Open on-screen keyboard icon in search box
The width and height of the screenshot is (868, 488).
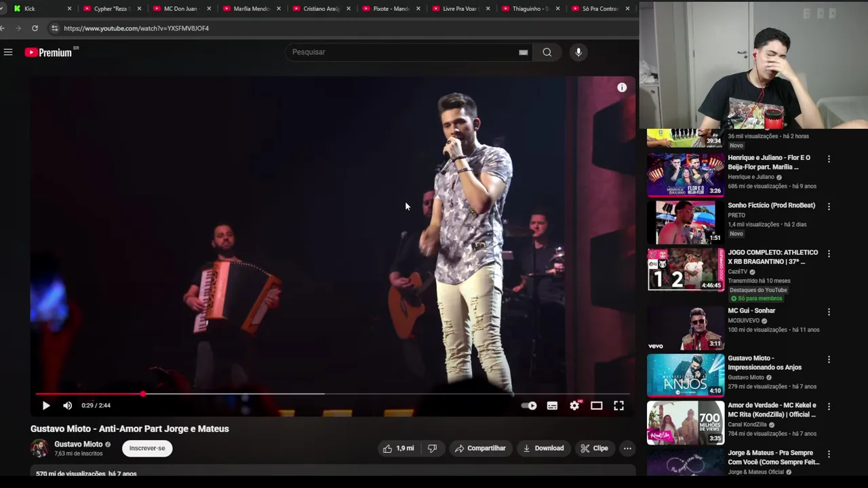tap(524, 52)
